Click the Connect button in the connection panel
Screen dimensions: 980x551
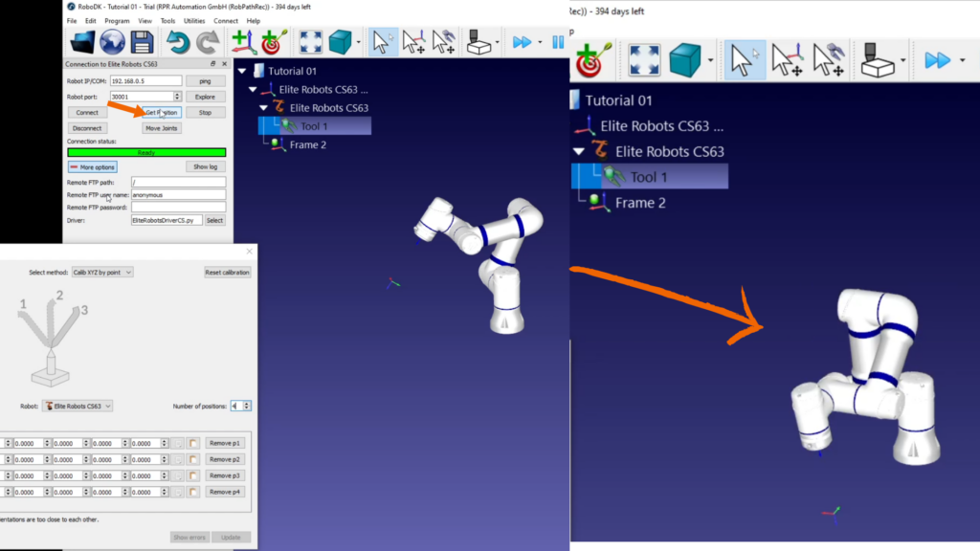(87, 113)
